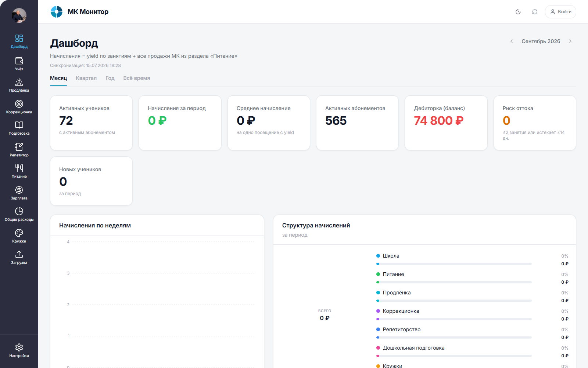This screenshot has height=368, width=588.
Task: Click the Начисления за период card
Action: [180, 123]
